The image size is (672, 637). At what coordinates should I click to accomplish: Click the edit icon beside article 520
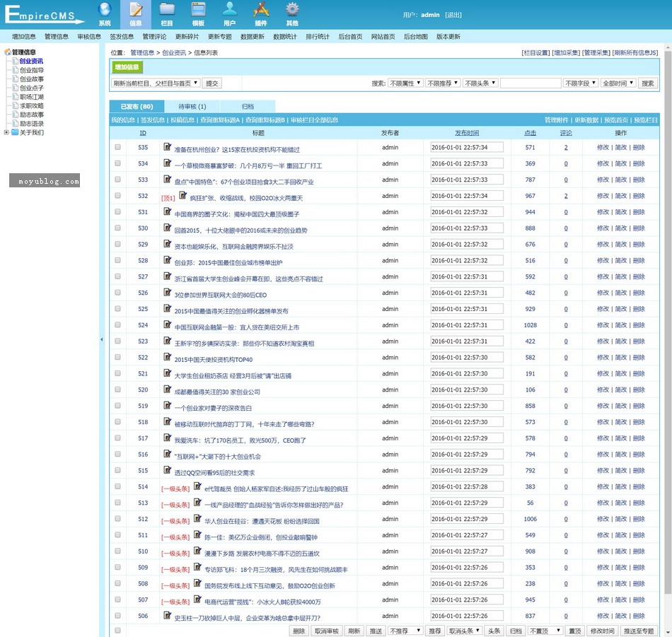click(x=168, y=390)
